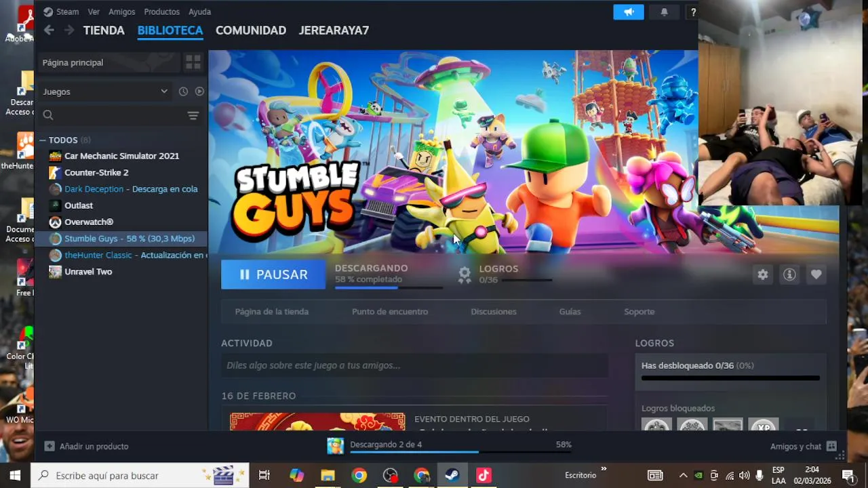The width and height of the screenshot is (868, 488).
Task: Click the plus icon to add a product
Action: coord(50,446)
